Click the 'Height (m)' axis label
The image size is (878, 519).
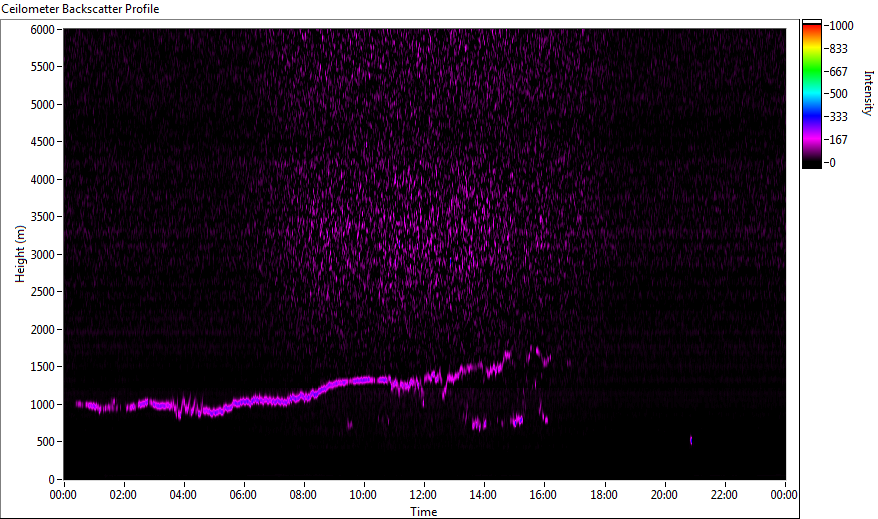pyautogui.click(x=20, y=254)
